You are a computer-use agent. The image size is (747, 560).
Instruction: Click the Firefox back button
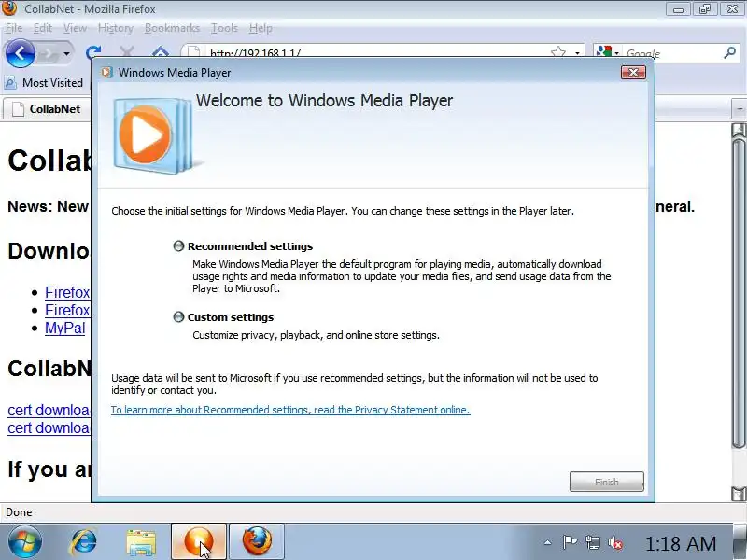click(x=20, y=53)
